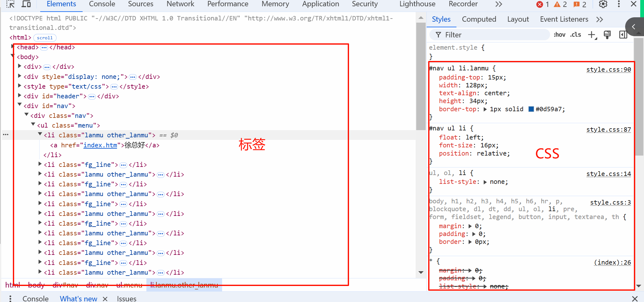Show more DevTools panel tabs
The width and height of the screenshot is (644, 302).
(x=499, y=4)
